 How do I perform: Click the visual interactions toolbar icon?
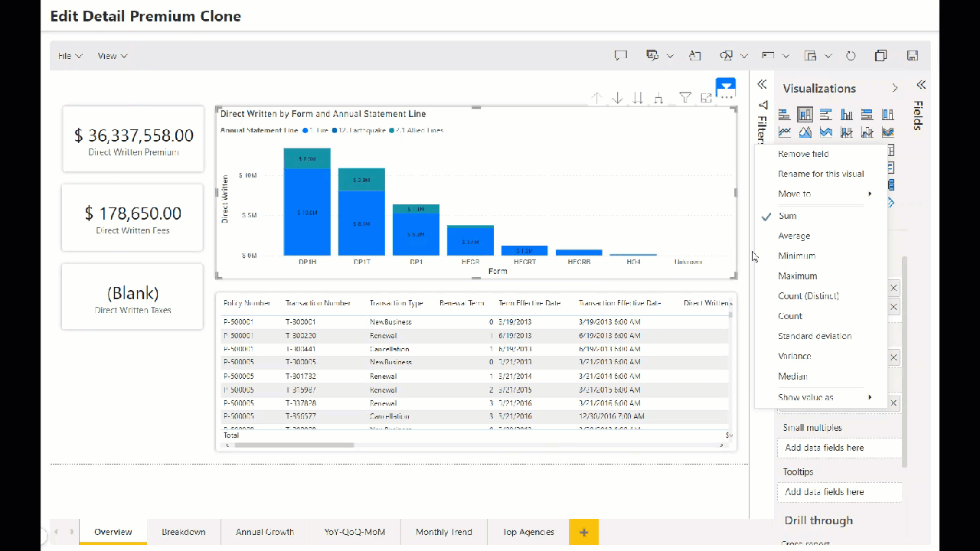point(652,56)
